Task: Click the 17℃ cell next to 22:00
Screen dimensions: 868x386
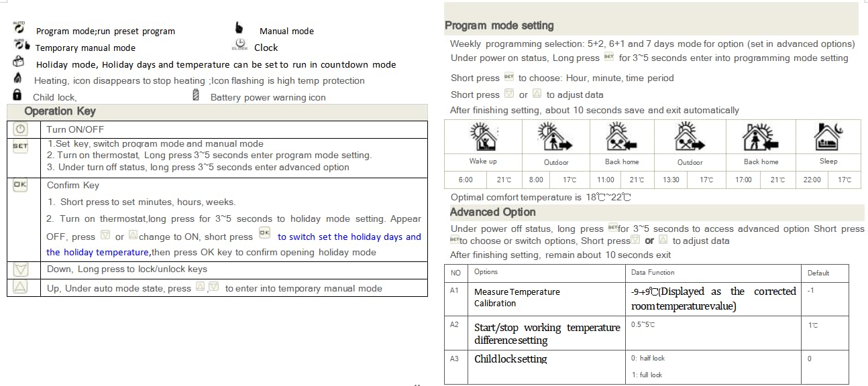Action: pyautogui.click(x=845, y=180)
